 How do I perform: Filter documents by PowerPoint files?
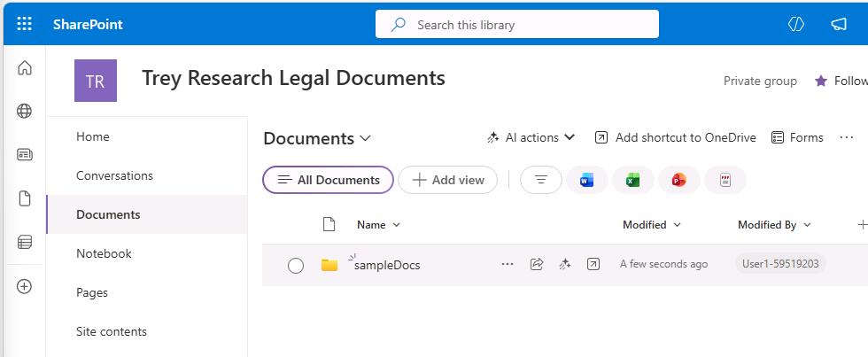(678, 180)
